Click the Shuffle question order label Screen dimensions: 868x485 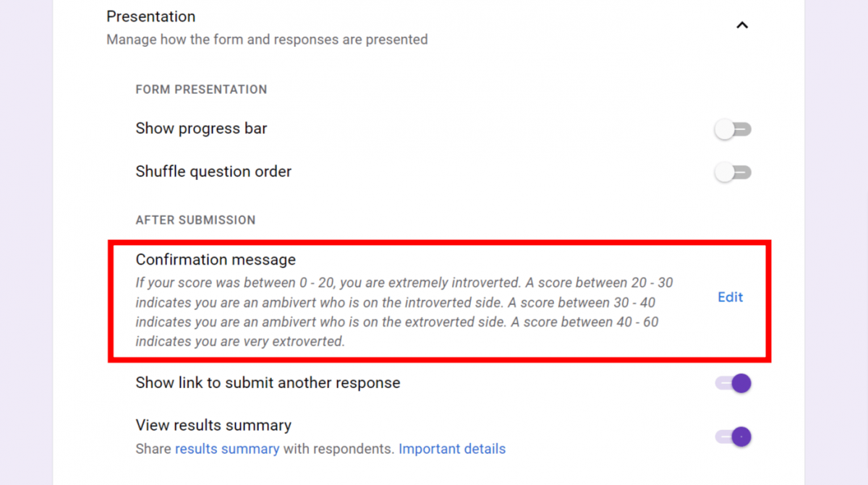pyautogui.click(x=213, y=172)
